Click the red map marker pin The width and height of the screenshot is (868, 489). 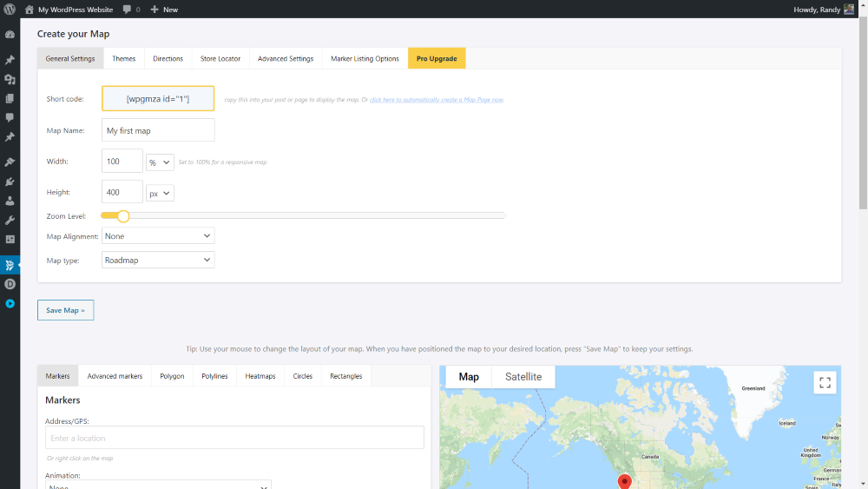click(x=624, y=482)
